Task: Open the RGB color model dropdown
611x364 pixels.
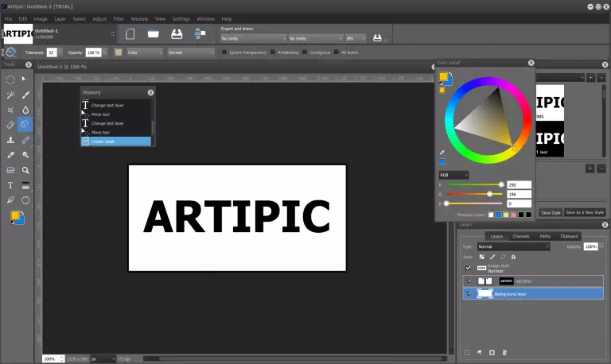Action: [x=453, y=175]
